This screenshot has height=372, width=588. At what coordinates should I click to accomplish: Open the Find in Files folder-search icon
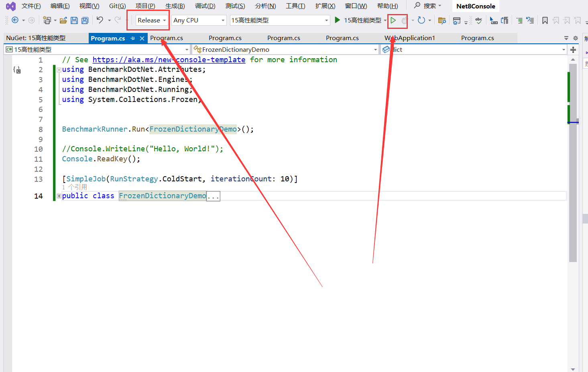tap(442, 20)
